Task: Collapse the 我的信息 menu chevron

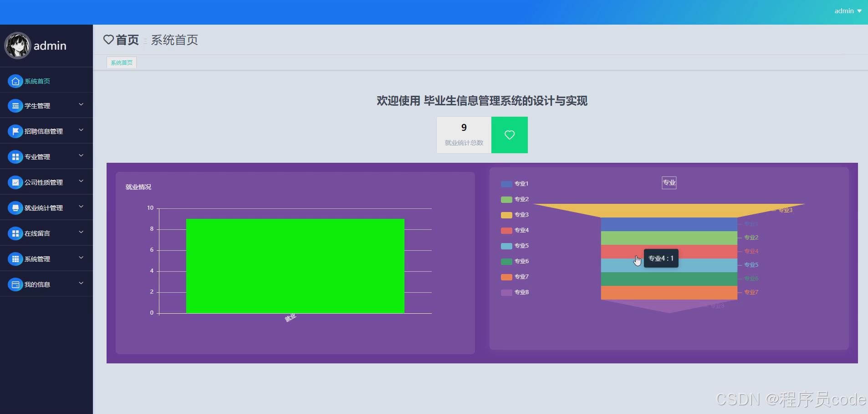Action: click(x=81, y=283)
